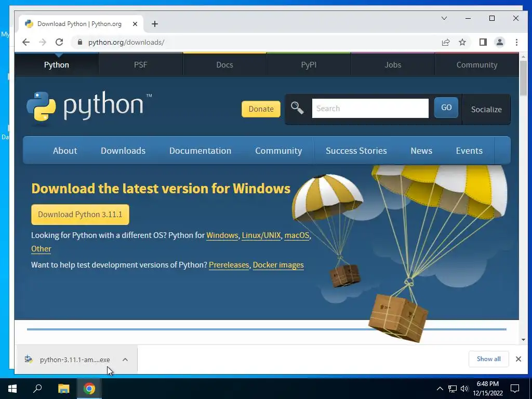Select the Docs top navigation tab
The image size is (532, 399).
coord(224,64)
